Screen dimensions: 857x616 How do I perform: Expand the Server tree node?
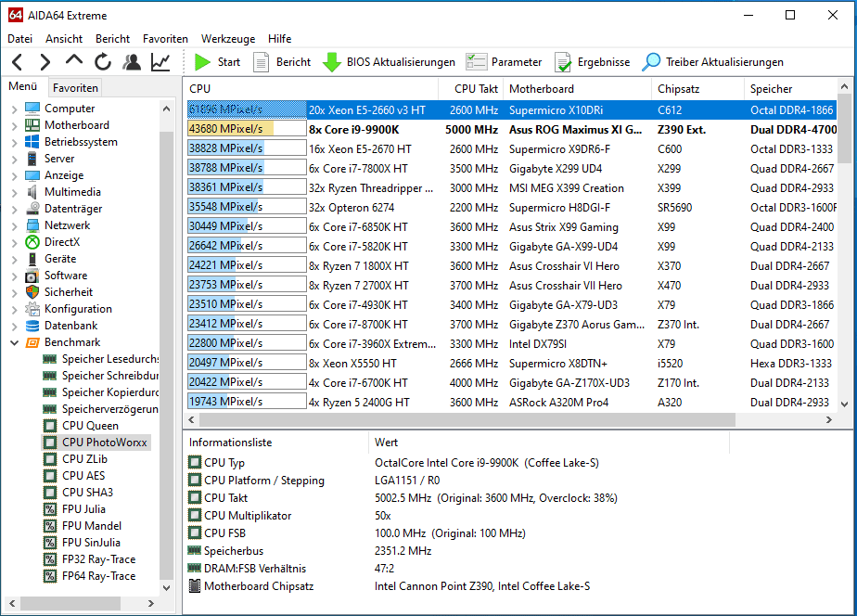pyautogui.click(x=14, y=159)
